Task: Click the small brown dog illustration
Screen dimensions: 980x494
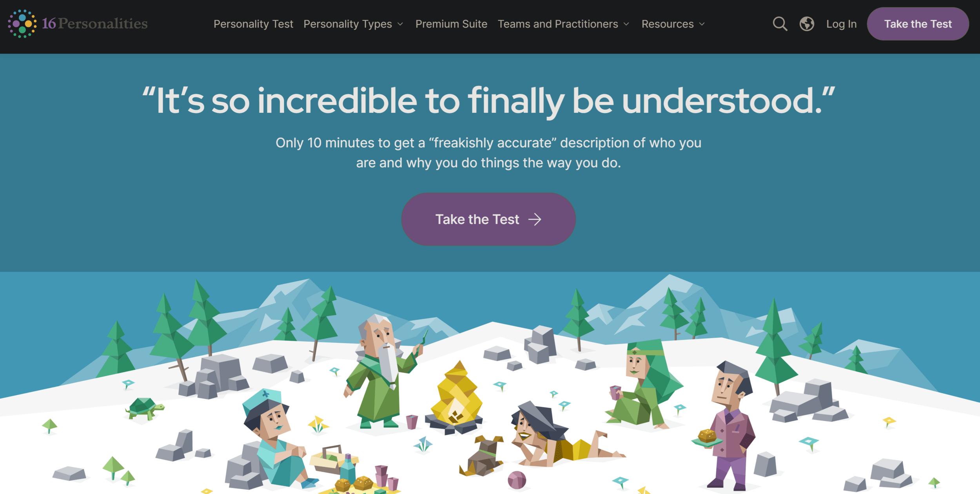Action: [481, 456]
